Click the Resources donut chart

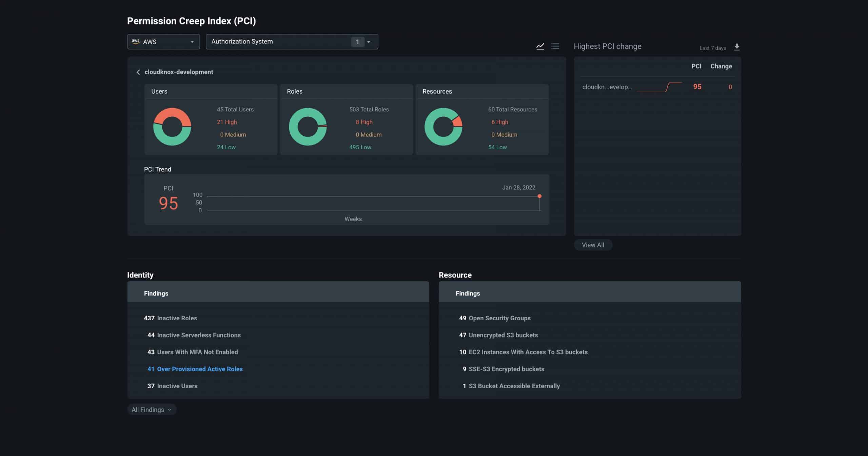pyautogui.click(x=443, y=127)
